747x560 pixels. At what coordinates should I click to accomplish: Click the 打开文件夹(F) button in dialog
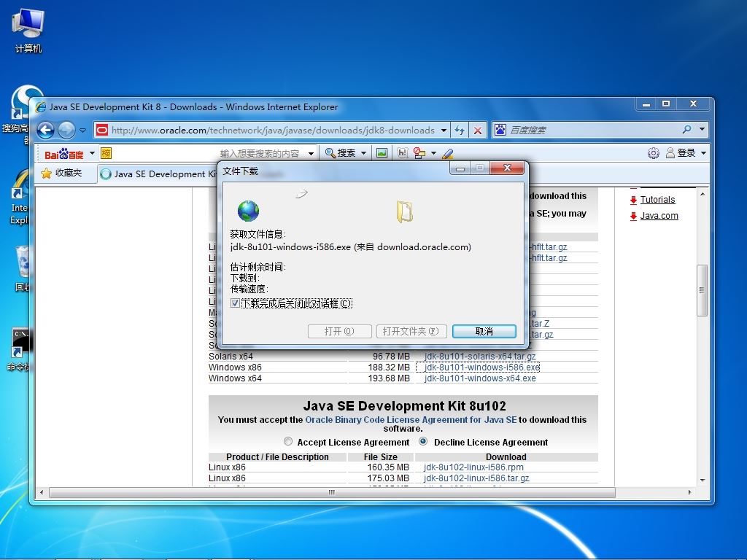[x=411, y=332]
